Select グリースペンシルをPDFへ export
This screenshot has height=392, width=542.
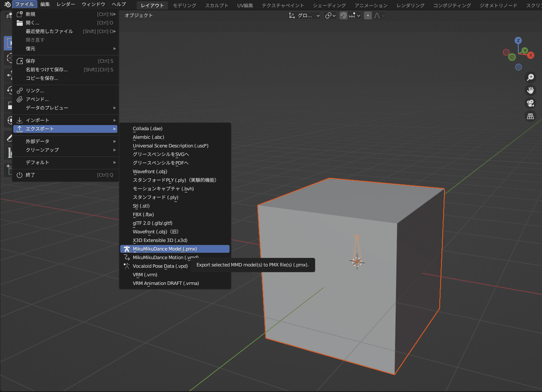click(175, 163)
